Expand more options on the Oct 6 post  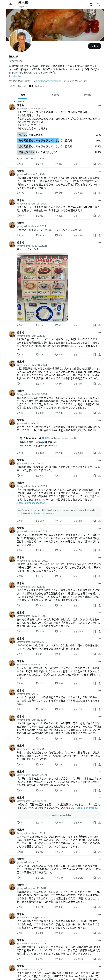(99, 420)
